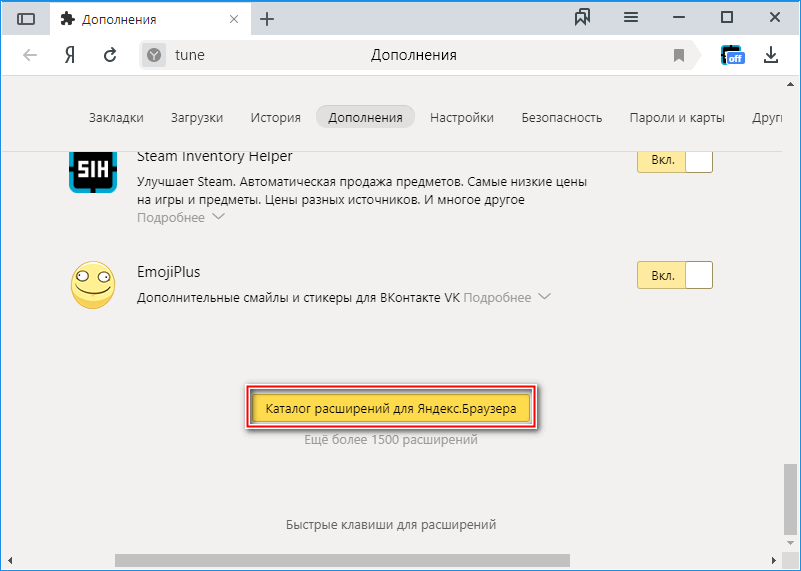Open the downloads arrow icon
The height and width of the screenshot is (571, 801).
[770, 55]
